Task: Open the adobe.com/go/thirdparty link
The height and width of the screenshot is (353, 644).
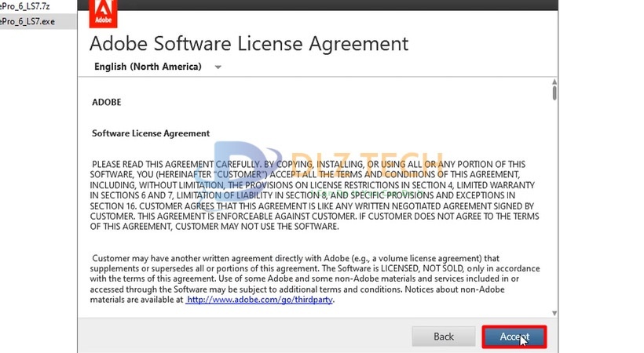Action: (260, 300)
